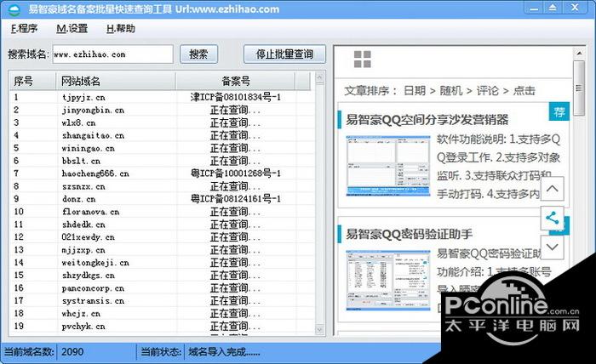Image resolution: width=596 pixels, height=364 pixels.
Task: Select row with domain winingao.cn
Action: [162, 148]
